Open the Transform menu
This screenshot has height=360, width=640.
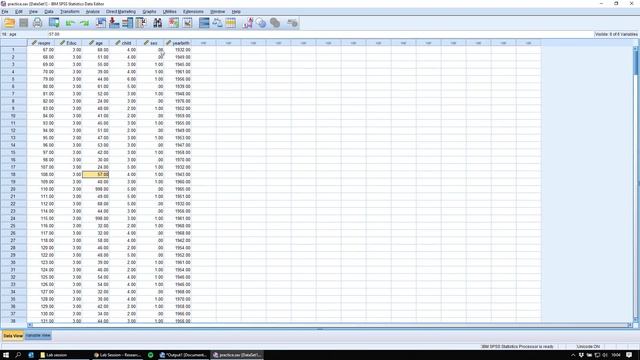70,11
